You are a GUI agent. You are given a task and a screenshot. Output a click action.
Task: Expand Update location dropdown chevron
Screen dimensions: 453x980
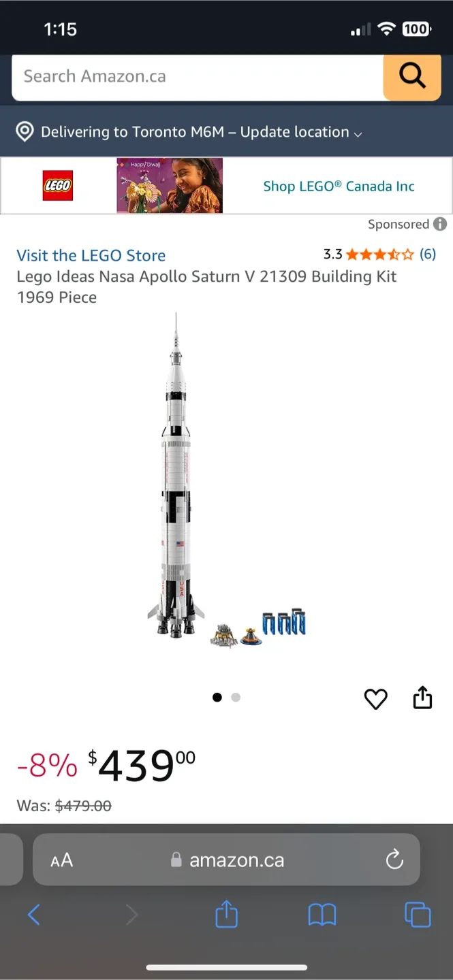point(358,134)
